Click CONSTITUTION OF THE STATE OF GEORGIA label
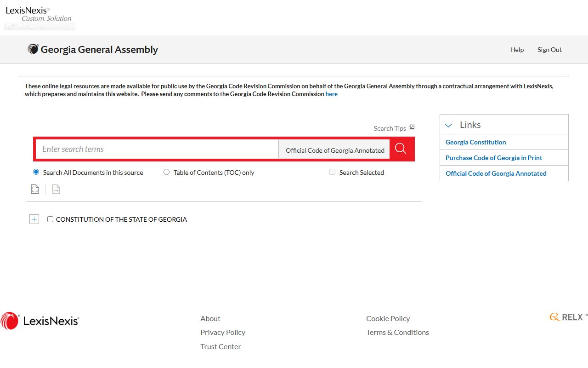 click(121, 219)
